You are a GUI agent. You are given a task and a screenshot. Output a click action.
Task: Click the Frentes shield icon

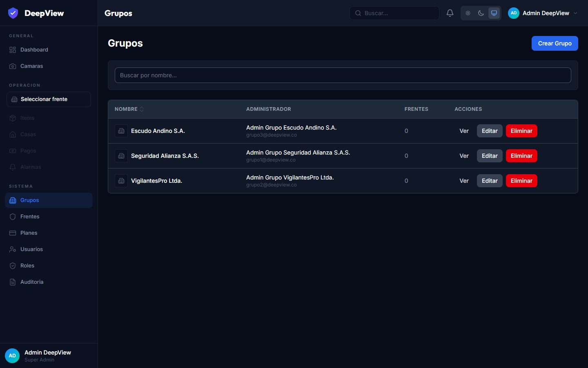(x=13, y=217)
